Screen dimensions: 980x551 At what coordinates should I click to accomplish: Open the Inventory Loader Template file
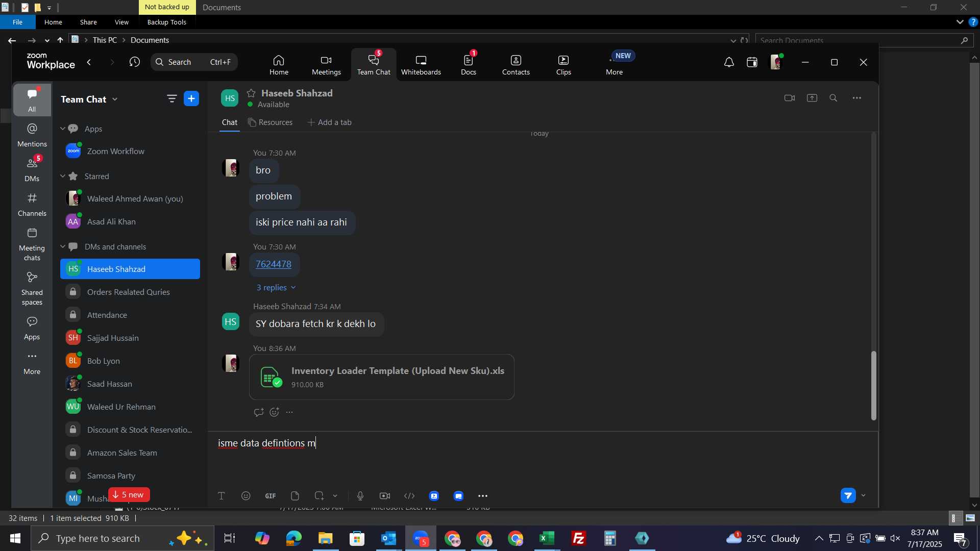click(x=381, y=377)
